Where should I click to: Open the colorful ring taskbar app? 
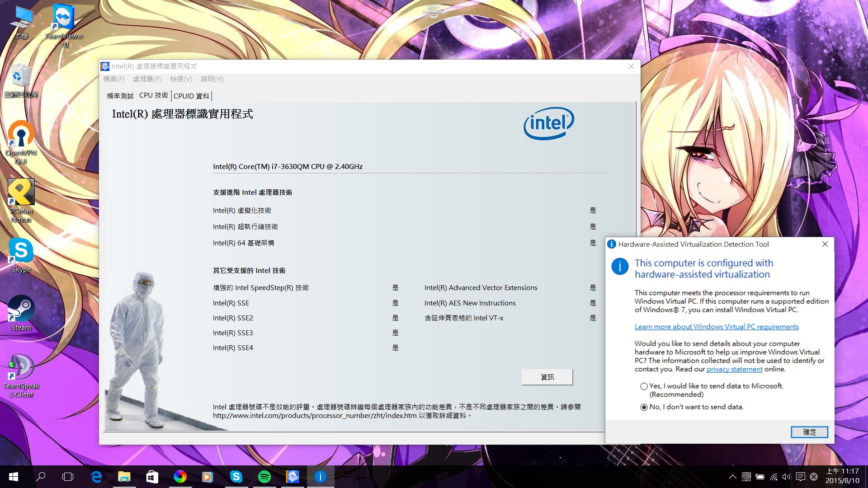180,477
